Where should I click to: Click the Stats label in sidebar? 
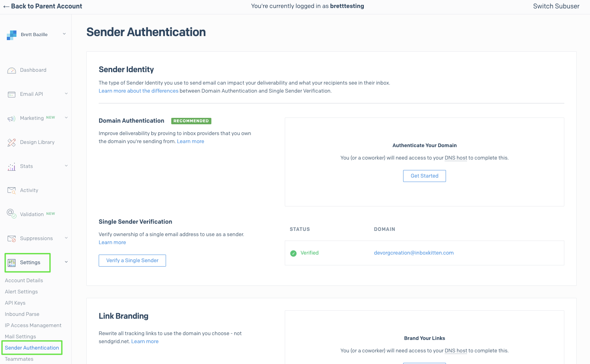[x=26, y=166]
